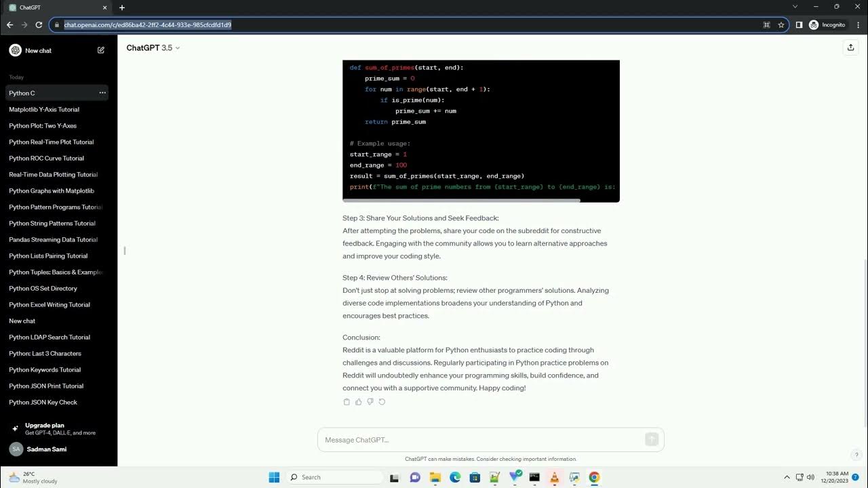Image resolution: width=868 pixels, height=488 pixels.
Task: Click the Windows taskbar Search box
Action: click(x=334, y=477)
